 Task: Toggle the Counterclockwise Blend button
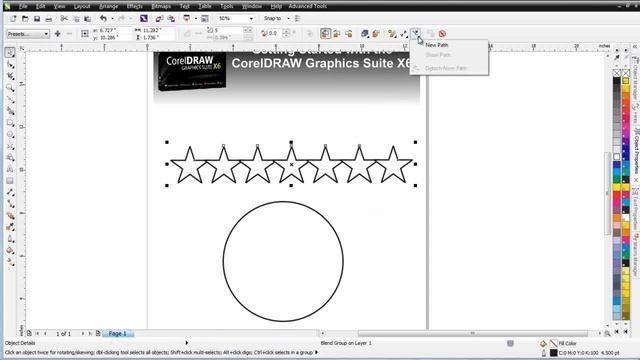coord(349,34)
